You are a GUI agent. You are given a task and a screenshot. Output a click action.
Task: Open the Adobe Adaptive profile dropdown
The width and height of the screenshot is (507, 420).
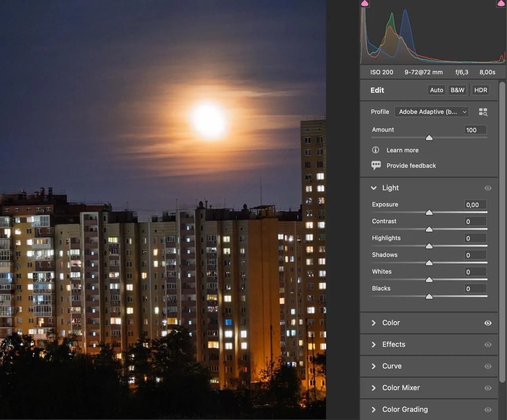(432, 112)
